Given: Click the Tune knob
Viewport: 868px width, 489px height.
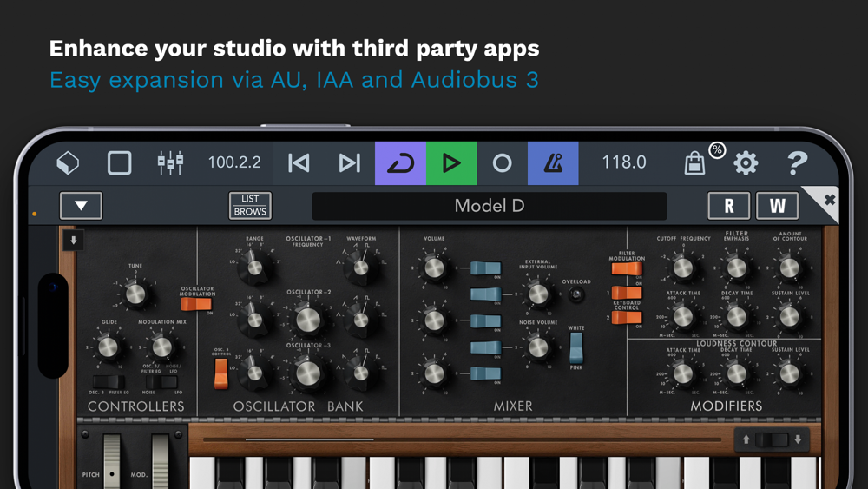Looking at the screenshot, I should pyautogui.click(x=135, y=294).
